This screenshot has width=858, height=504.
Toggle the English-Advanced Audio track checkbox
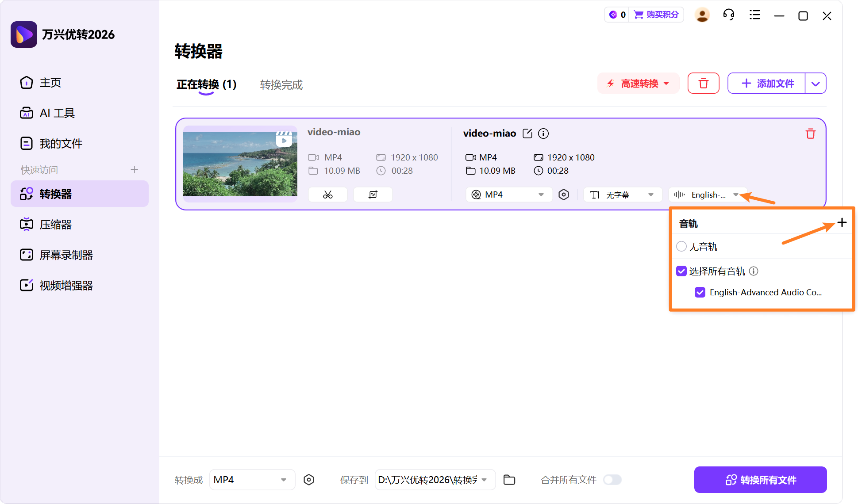click(x=700, y=292)
